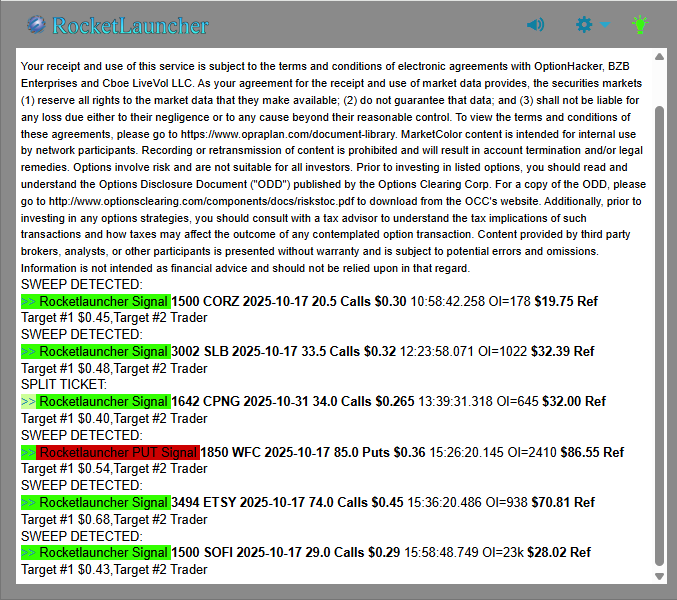The image size is (677, 600).
Task: Mute the alert sound speaker icon
Action: [x=535, y=25]
